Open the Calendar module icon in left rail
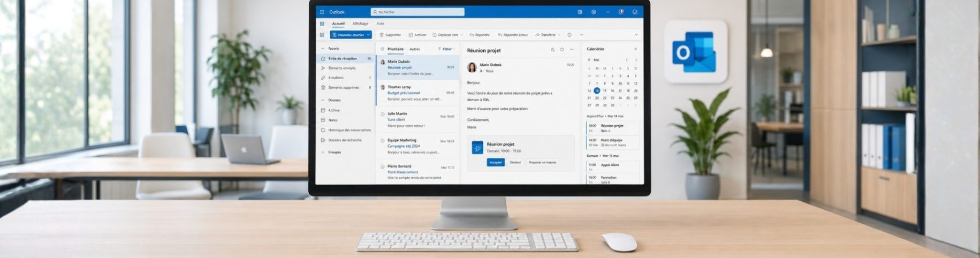980x258 pixels. pos(322,35)
